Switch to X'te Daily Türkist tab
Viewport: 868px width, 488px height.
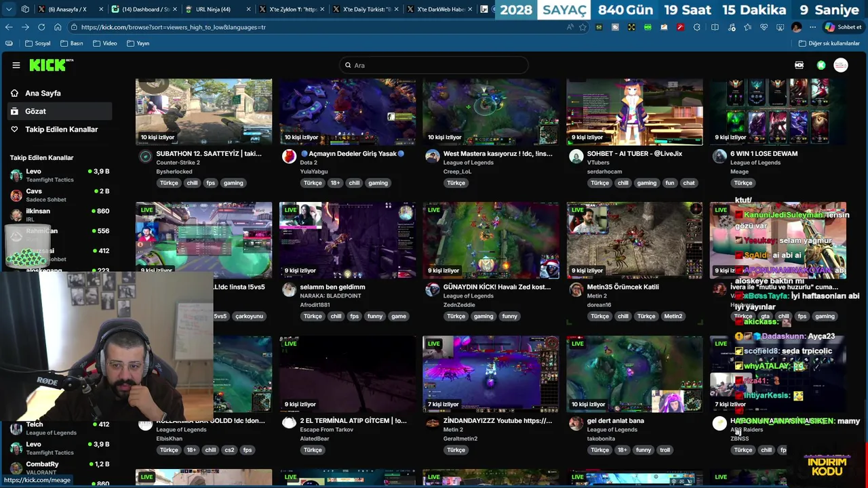click(x=366, y=9)
